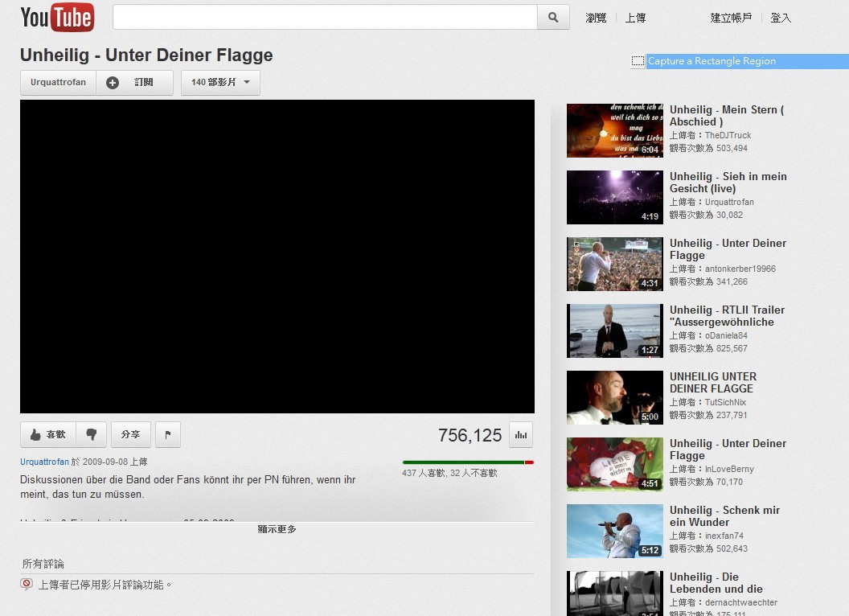Click the black video player area
Image resolution: width=849 pixels, height=616 pixels.
pos(277,257)
